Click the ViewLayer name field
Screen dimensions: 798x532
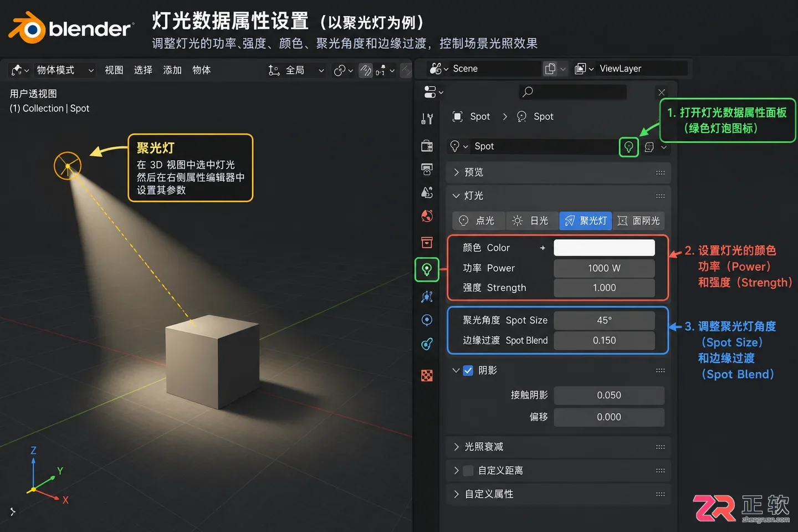click(642, 69)
